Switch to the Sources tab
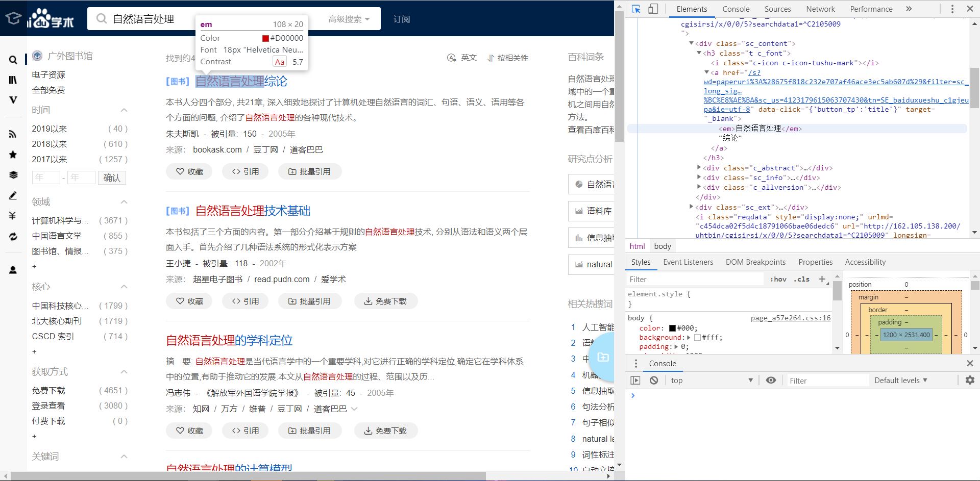Image resolution: width=980 pixels, height=481 pixels. tap(777, 9)
